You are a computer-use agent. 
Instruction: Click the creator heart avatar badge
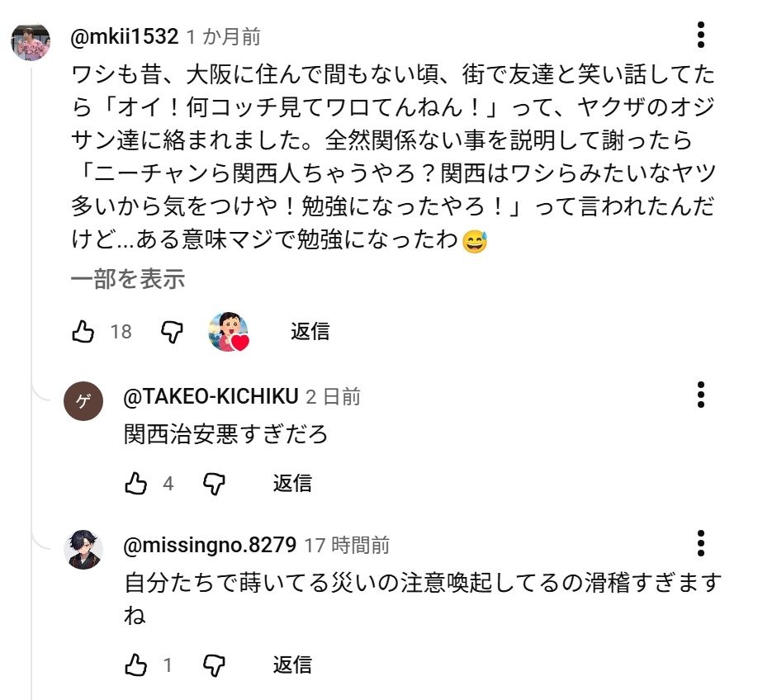click(x=229, y=332)
